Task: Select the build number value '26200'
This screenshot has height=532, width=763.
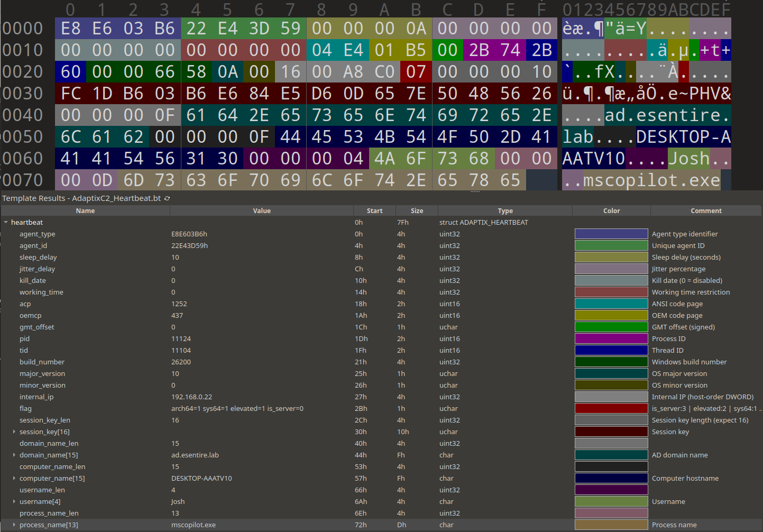Action: click(x=181, y=362)
